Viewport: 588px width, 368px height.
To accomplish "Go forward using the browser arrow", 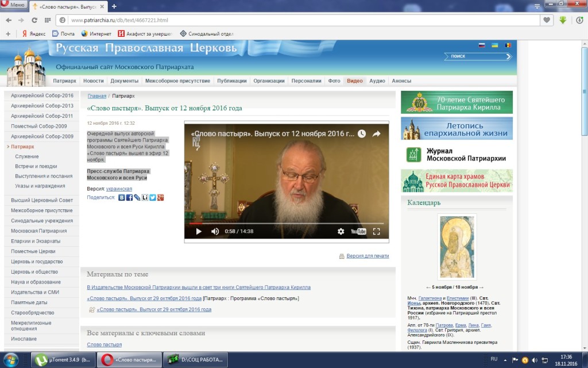I will [x=21, y=20].
